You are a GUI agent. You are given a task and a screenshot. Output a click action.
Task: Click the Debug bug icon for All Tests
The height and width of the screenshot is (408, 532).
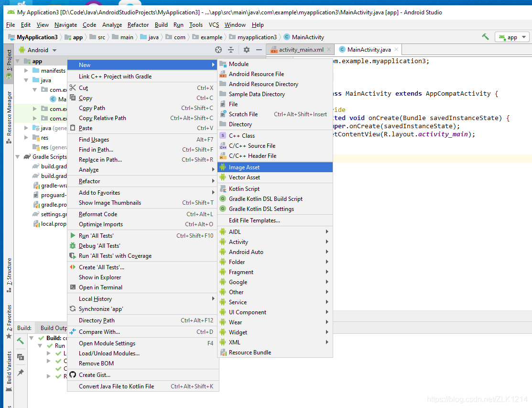pyautogui.click(x=73, y=246)
